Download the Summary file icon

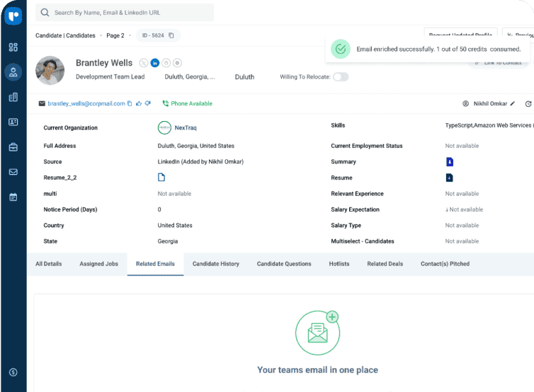449,162
